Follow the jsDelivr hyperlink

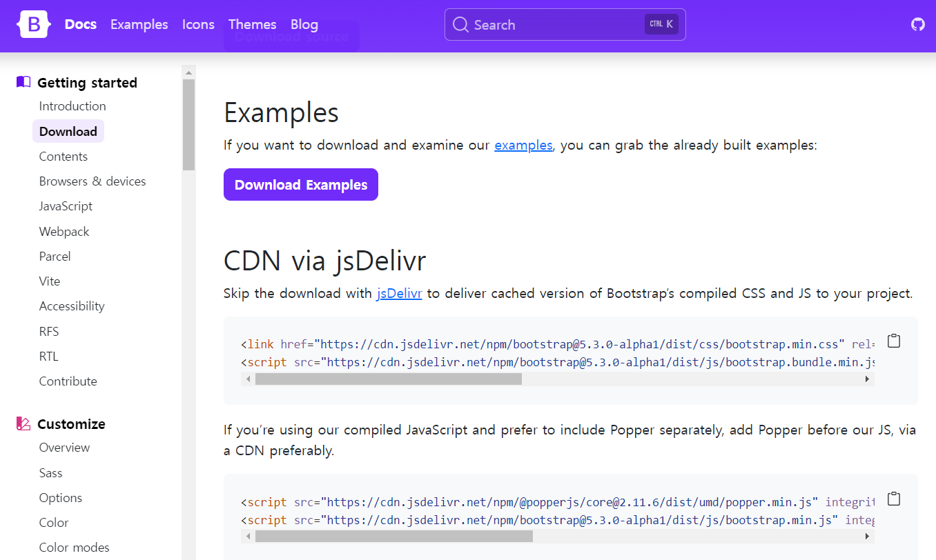pos(399,293)
